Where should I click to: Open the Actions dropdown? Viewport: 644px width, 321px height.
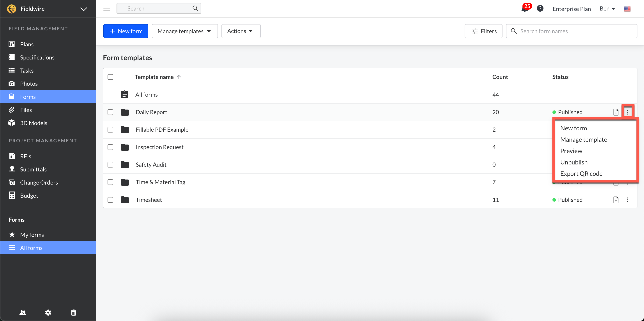tap(241, 31)
